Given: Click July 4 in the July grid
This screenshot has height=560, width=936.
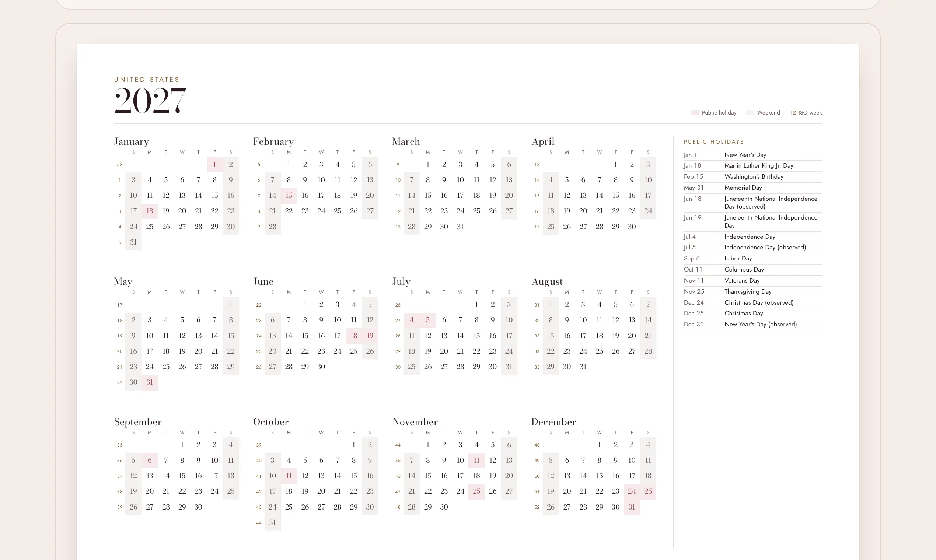Looking at the screenshot, I should (x=411, y=320).
